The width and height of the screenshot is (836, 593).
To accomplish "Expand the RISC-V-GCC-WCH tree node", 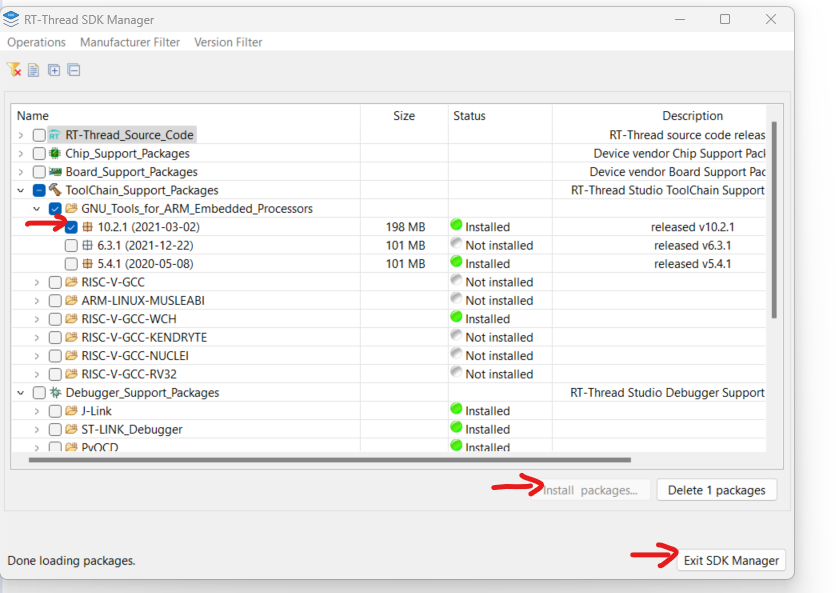I will tap(37, 319).
